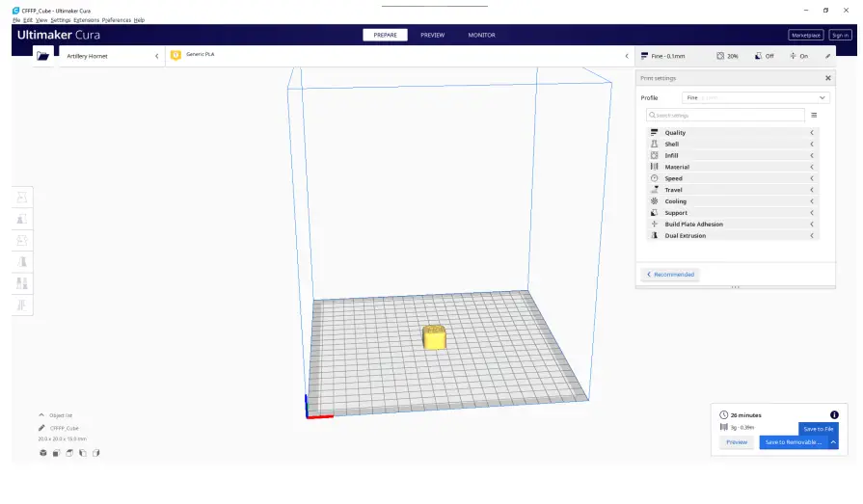Switch to the MONITOR stage tab
The height and width of the screenshot is (504, 863).
481,35
